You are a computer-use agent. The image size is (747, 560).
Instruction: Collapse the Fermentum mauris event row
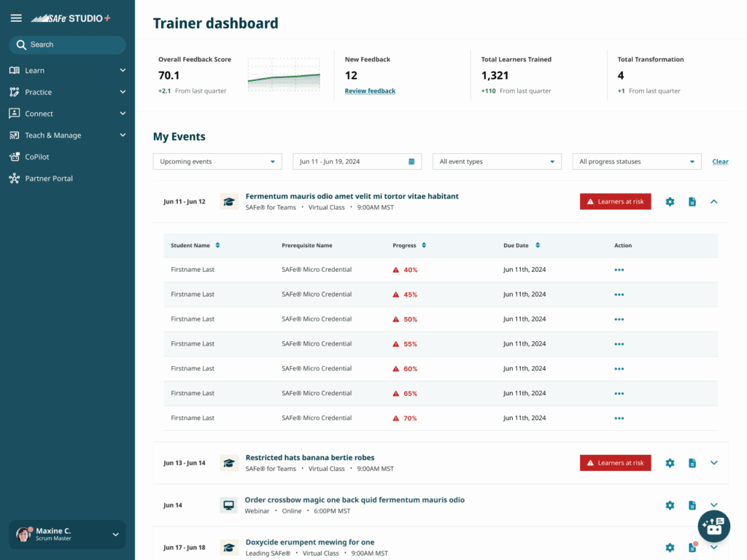(x=714, y=202)
